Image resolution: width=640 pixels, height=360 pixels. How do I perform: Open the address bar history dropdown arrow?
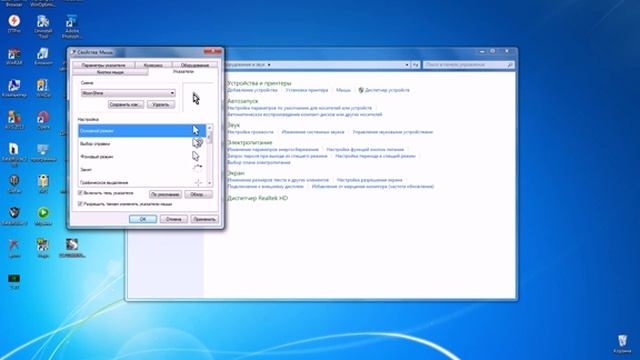pyautogui.click(x=407, y=65)
